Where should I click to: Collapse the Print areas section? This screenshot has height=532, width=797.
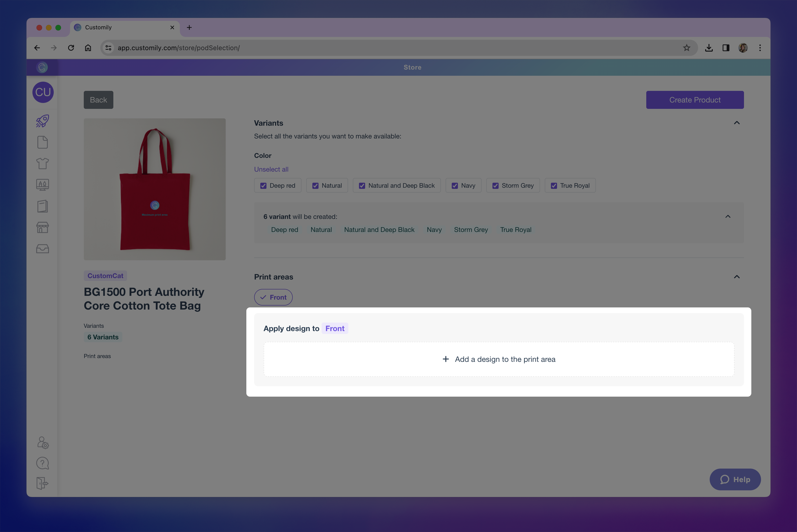(x=737, y=277)
